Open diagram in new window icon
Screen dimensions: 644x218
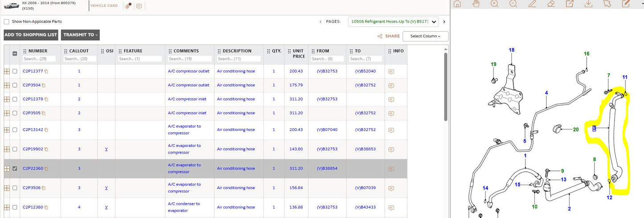coord(570,4)
